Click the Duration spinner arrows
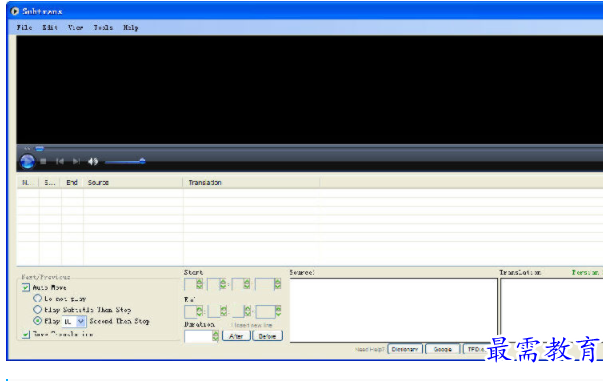The width and height of the screenshot is (608, 381). (x=215, y=336)
